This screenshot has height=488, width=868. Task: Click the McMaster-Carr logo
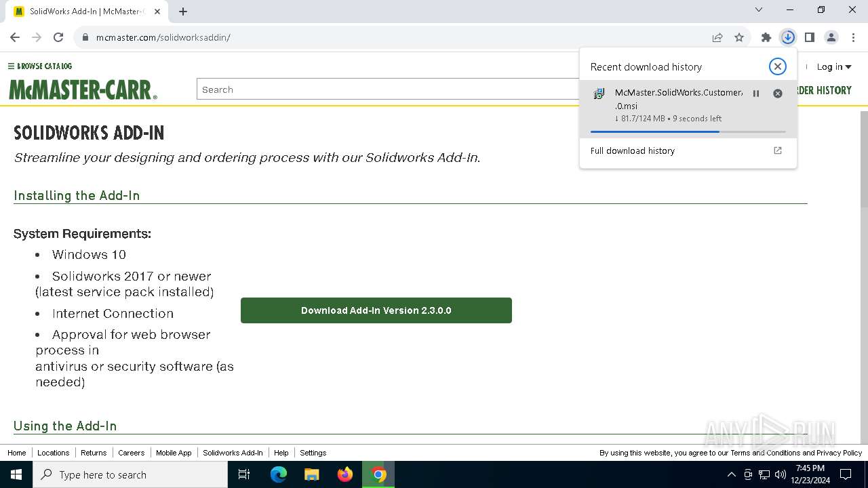pos(83,89)
